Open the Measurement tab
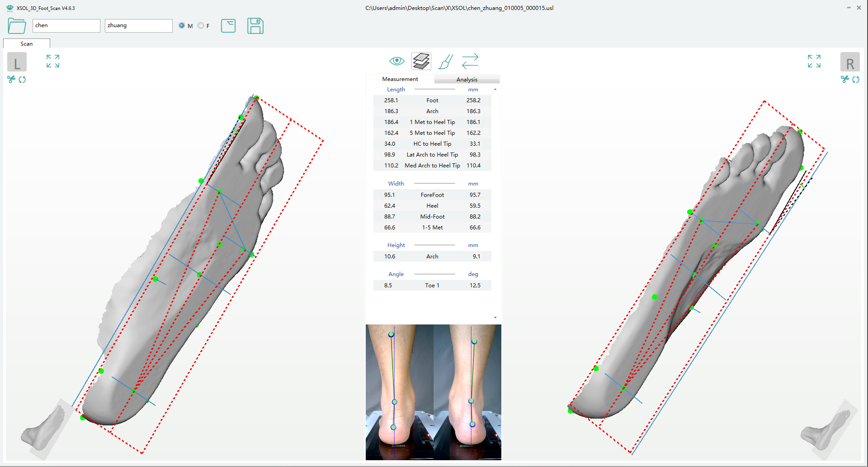The image size is (868, 467). coord(400,79)
